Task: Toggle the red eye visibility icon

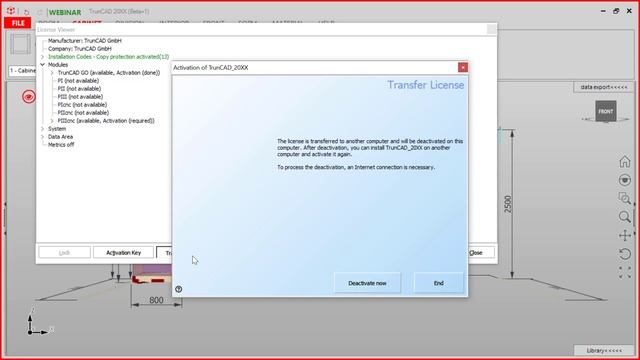Action: pos(29,97)
